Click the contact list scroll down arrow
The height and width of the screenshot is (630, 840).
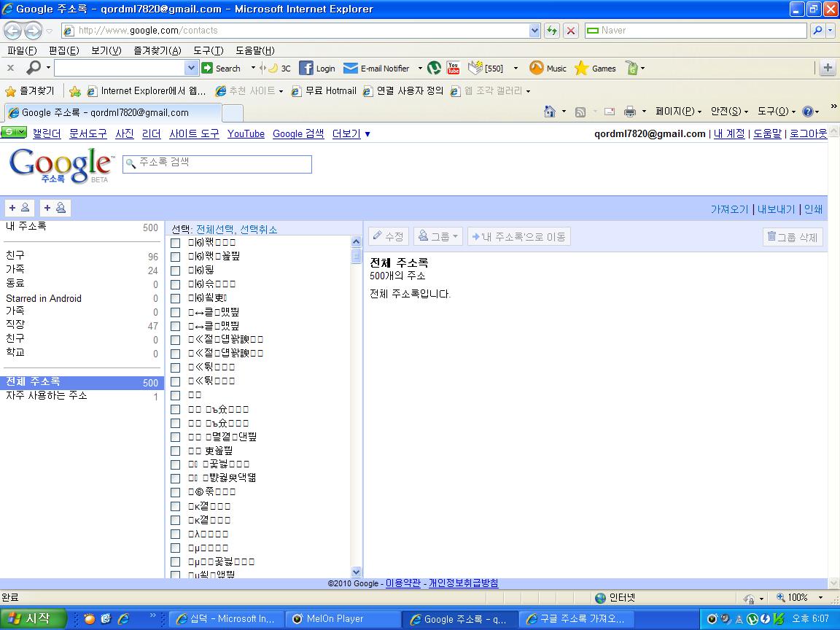(357, 572)
